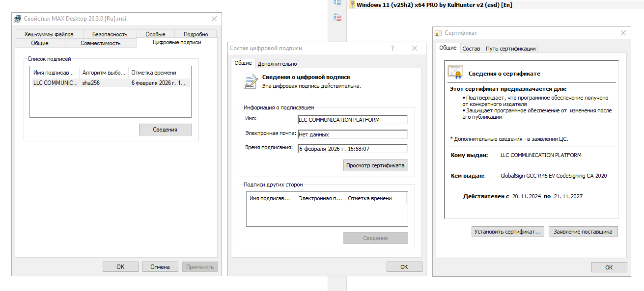Open the Дополнительно tab in signature dialog
Screen dimensions: 644x291
277,64
